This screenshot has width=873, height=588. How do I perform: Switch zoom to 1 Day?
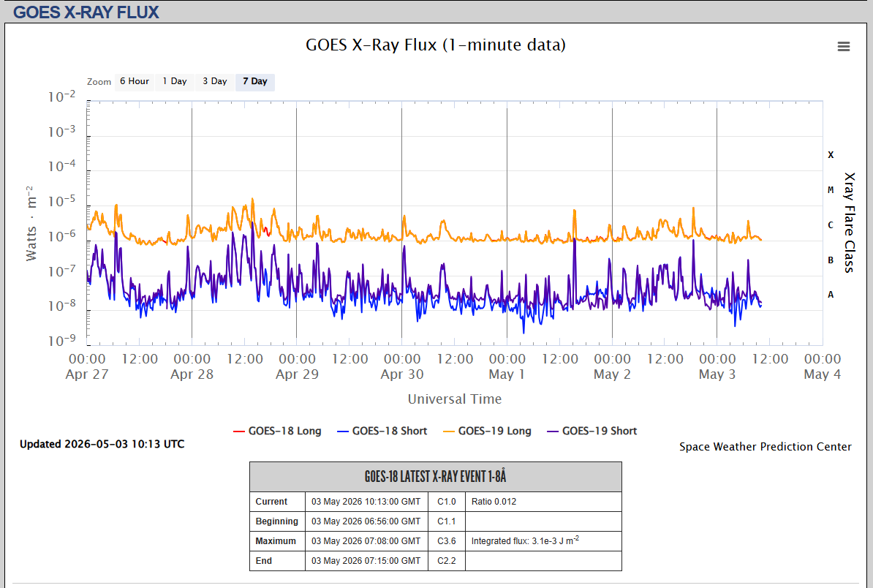pos(175,81)
